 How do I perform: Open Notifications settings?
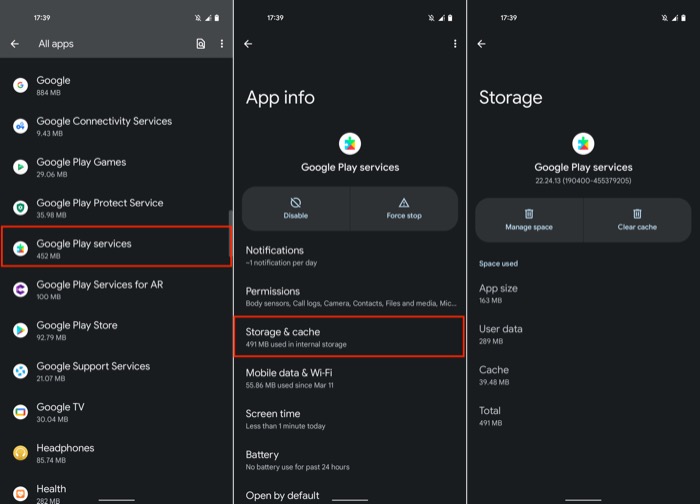(x=350, y=256)
